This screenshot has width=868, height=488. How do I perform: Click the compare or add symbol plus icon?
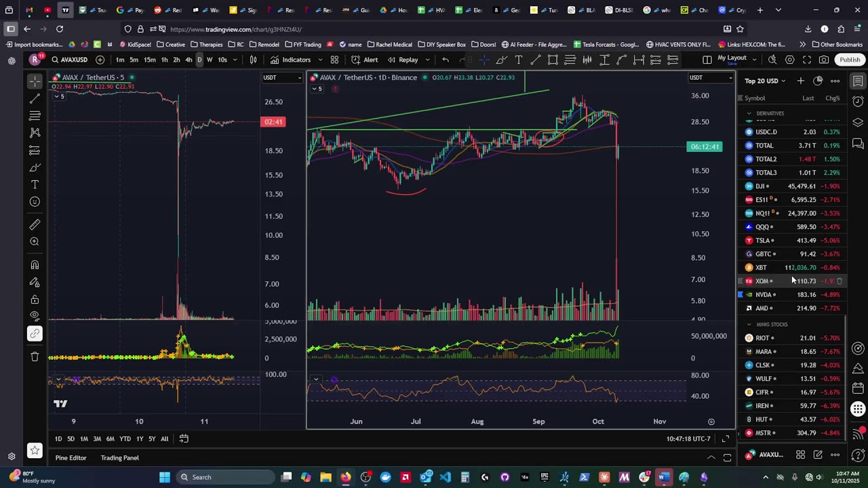(x=100, y=60)
